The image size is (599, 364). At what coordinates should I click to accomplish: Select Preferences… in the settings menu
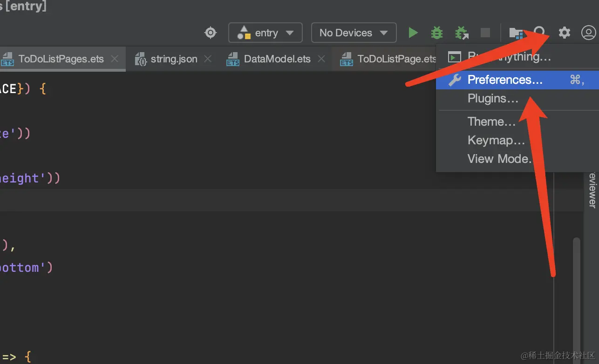point(517,80)
